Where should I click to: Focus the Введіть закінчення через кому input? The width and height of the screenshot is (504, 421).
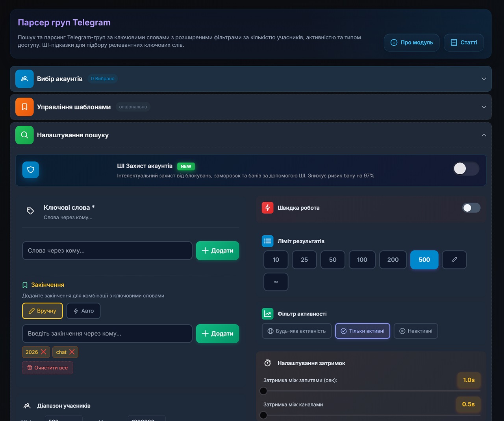107,334
